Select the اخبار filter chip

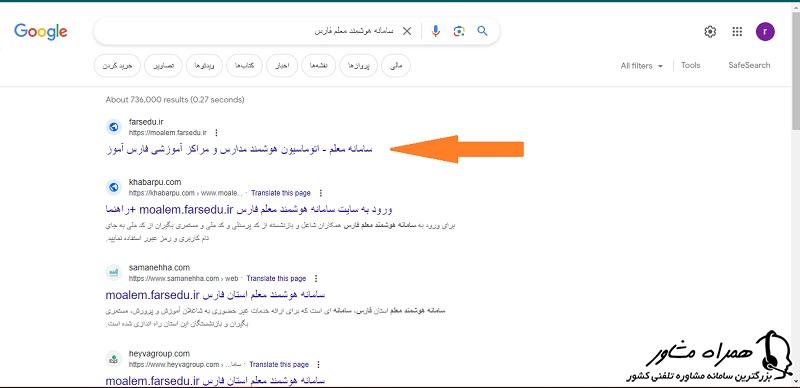282,66
